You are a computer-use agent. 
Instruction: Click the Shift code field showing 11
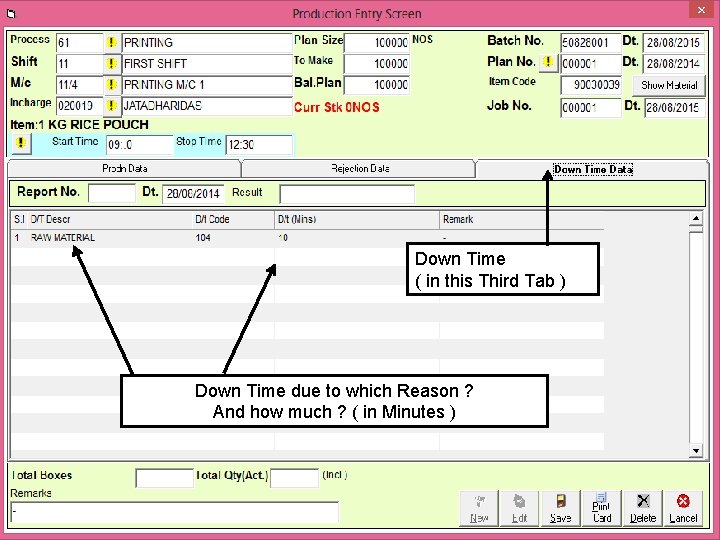pos(79,63)
